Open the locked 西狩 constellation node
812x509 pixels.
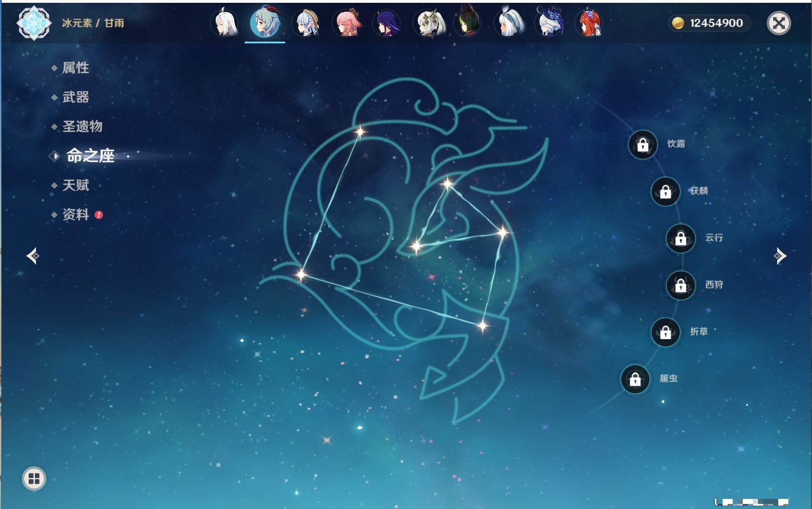tap(681, 285)
